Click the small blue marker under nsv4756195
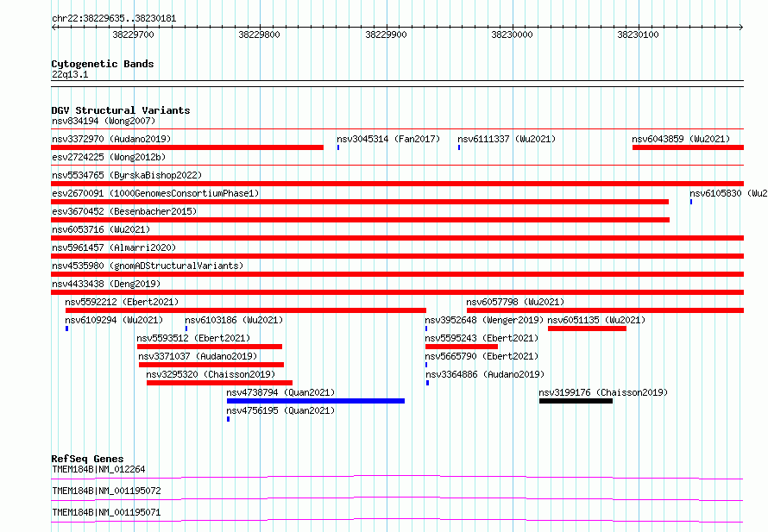 point(229,419)
